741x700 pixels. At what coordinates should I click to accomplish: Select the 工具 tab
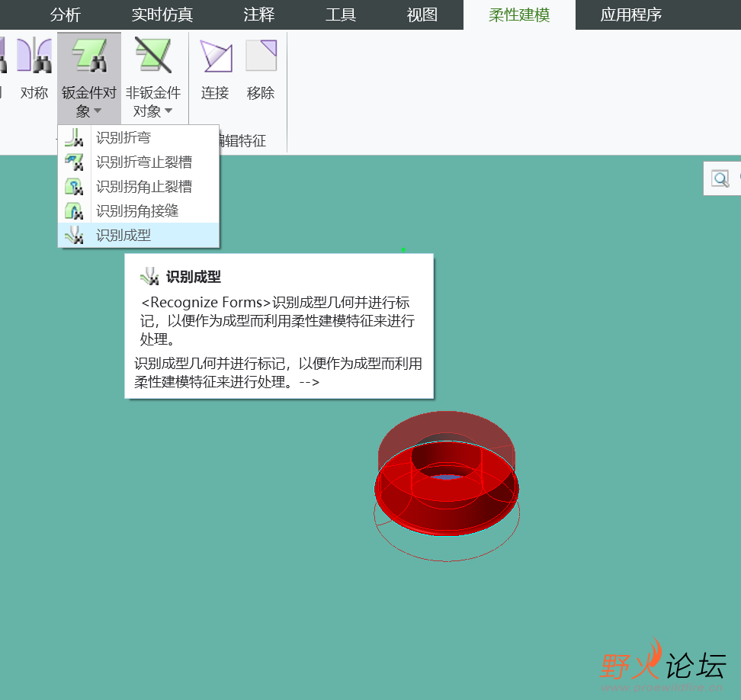[340, 14]
